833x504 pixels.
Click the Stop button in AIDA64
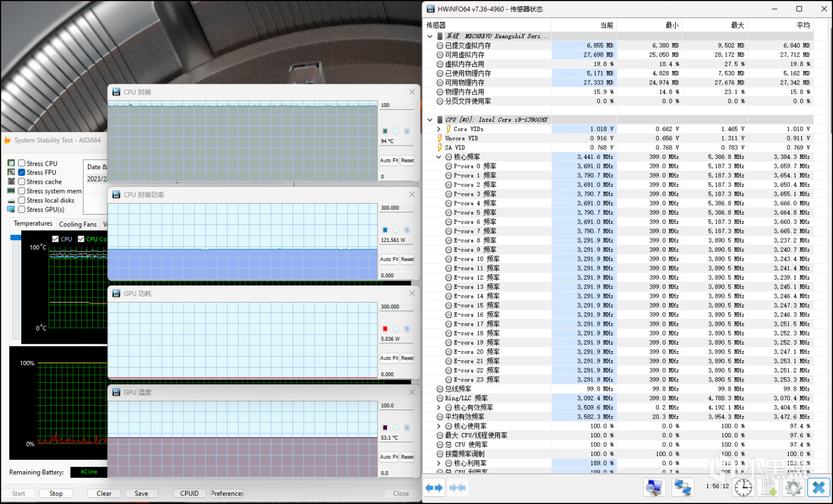coord(56,494)
